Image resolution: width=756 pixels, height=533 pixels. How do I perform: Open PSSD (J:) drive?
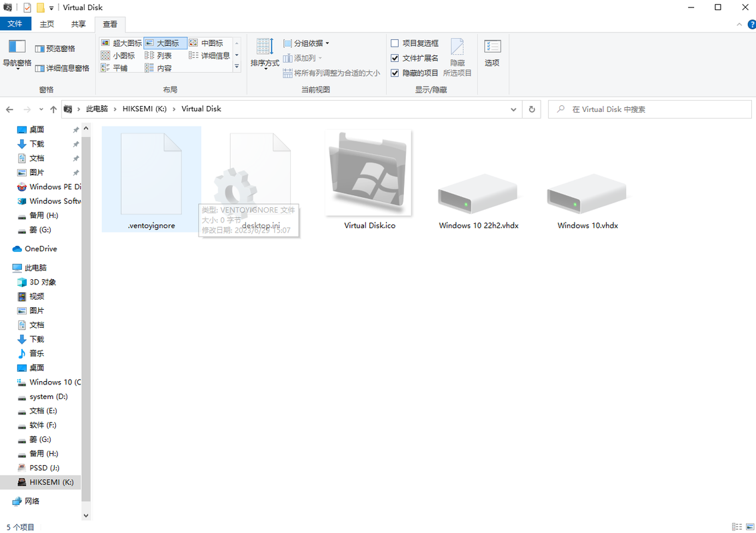pos(39,468)
